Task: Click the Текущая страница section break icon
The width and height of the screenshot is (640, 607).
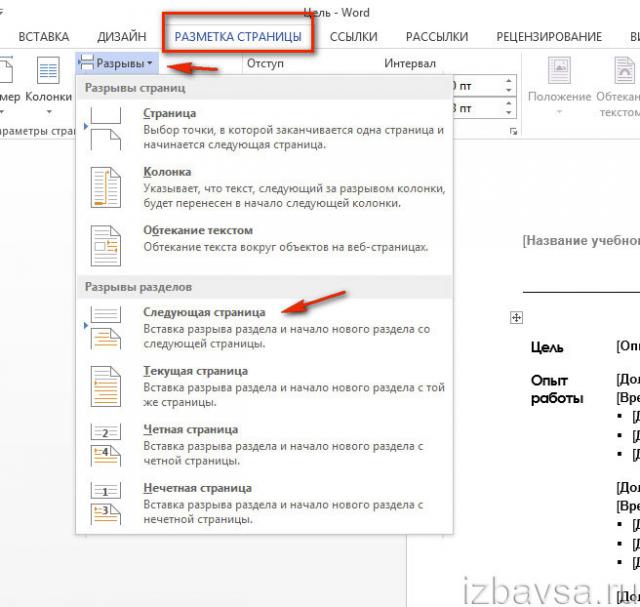Action: click(x=106, y=386)
